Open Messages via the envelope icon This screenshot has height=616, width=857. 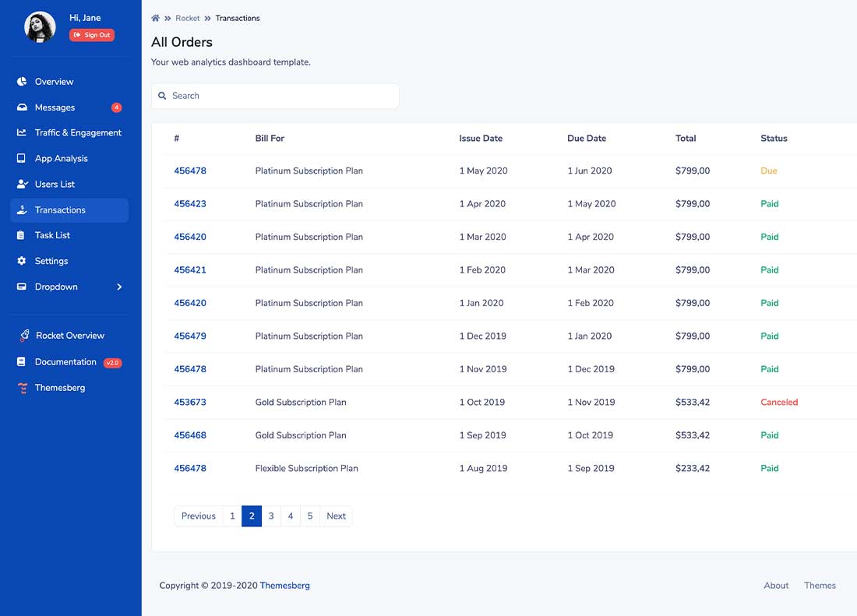(x=20, y=107)
